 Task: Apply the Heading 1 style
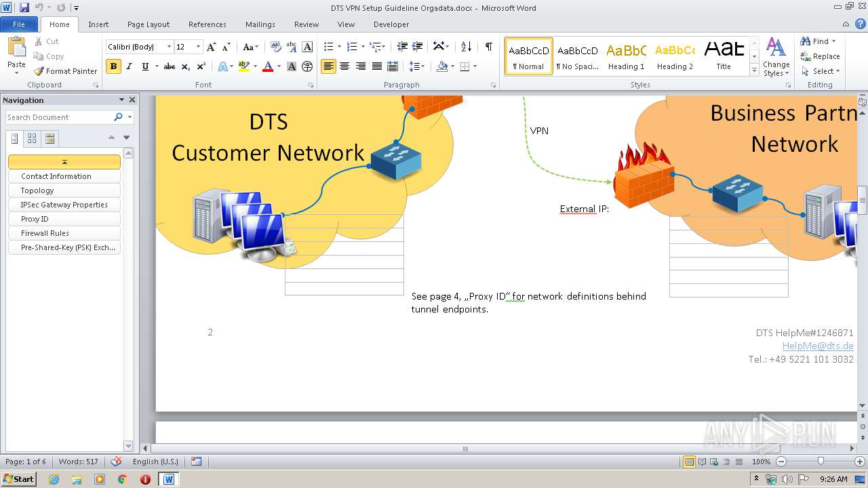(x=626, y=56)
